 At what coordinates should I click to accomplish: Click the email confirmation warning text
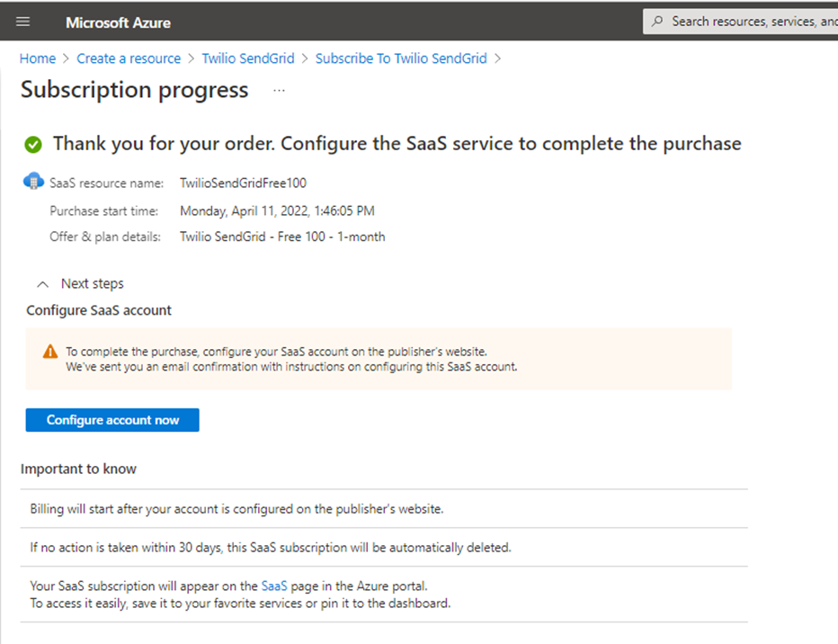coord(291,367)
